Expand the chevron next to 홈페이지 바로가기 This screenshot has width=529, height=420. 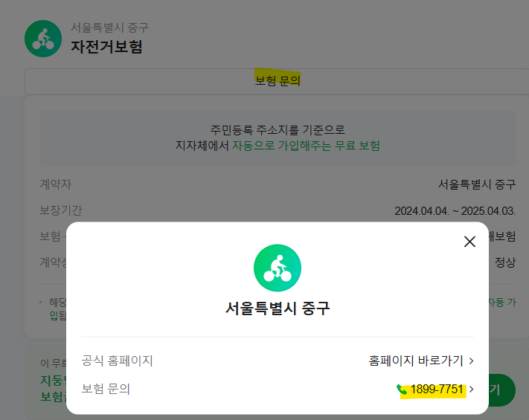(x=471, y=361)
